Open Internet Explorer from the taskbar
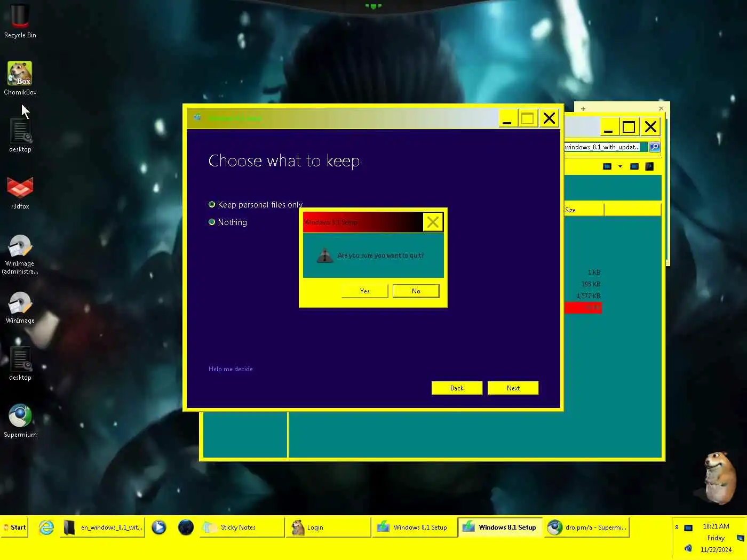 point(46,527)
